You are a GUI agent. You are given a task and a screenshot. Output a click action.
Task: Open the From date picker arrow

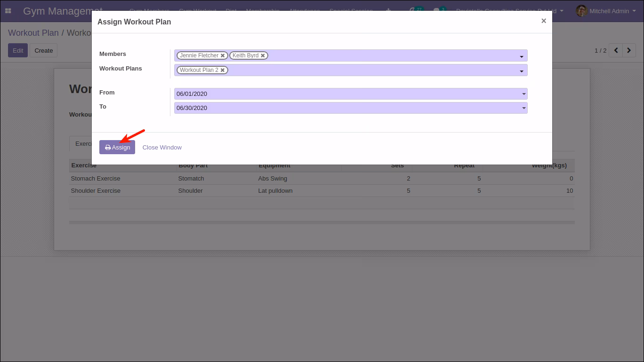523,94
